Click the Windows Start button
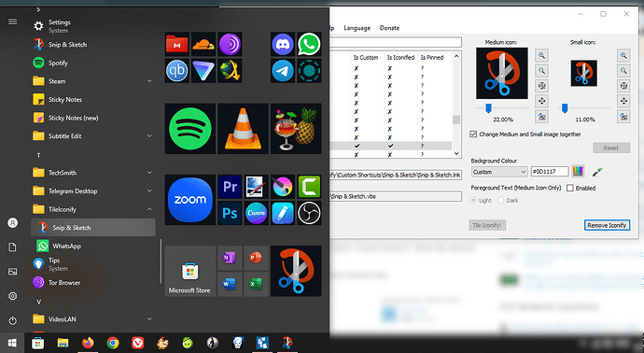Image resolution: width=644 pixels, height=353 pixels. [x=12, y=343]
